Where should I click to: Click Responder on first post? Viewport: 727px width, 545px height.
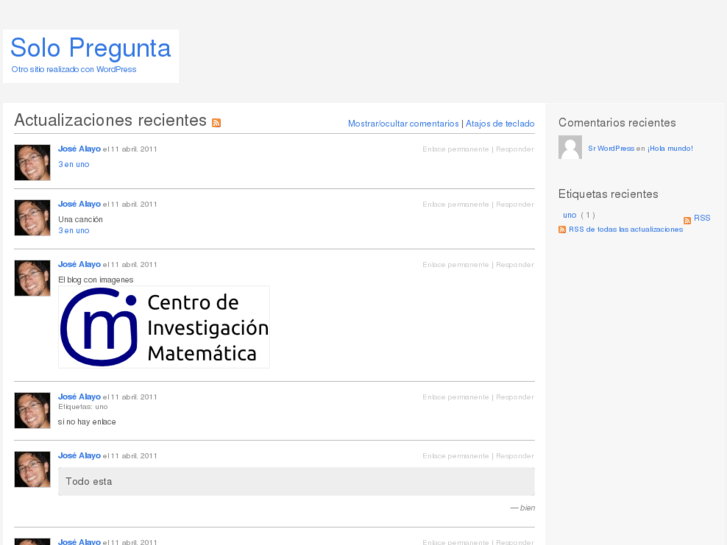pyautogui.click(x=515, y=149)
